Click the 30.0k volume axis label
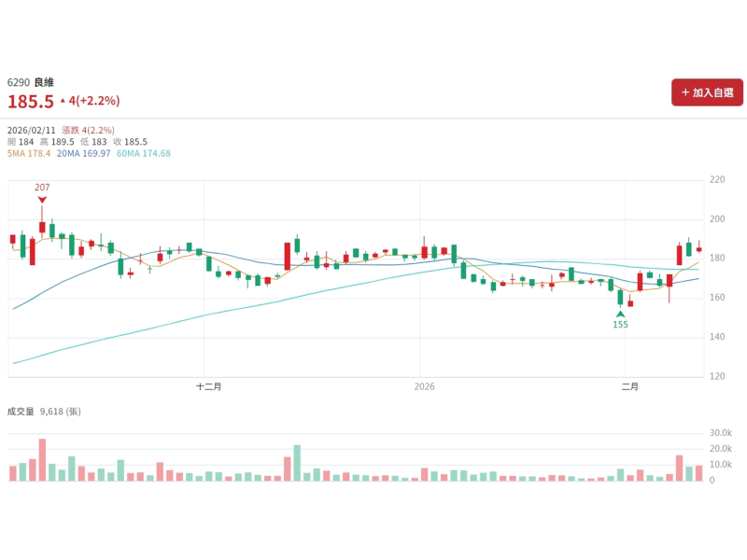 720,433
